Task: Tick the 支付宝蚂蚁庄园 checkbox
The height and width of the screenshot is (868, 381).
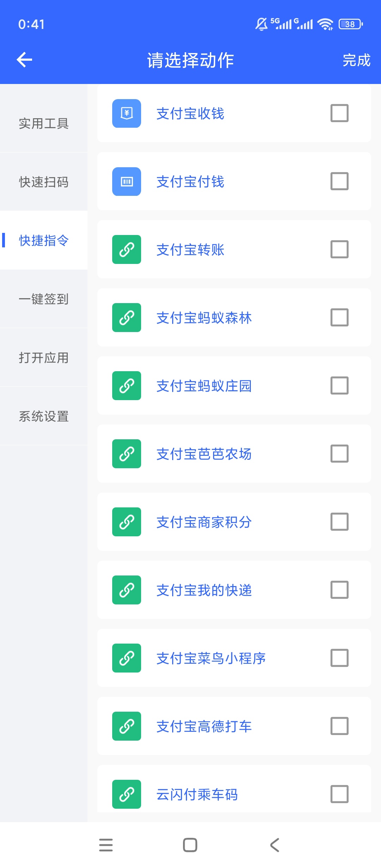Action: pos(339,385)
